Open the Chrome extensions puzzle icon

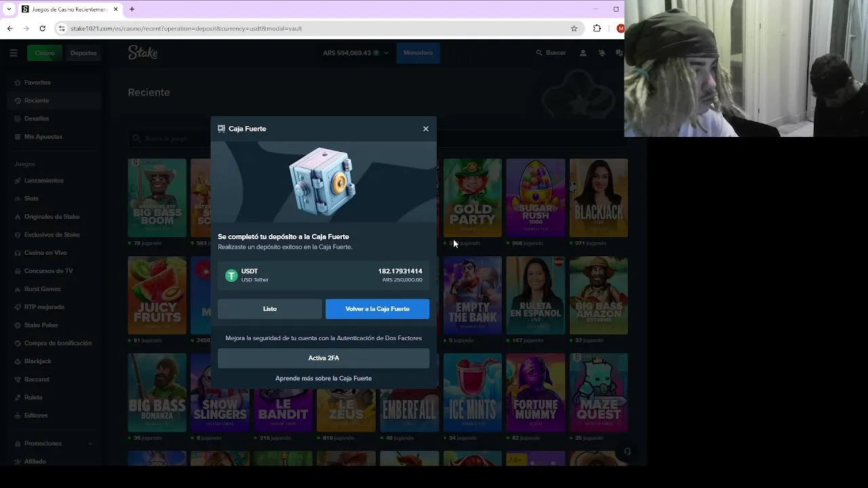coord(597,28)
